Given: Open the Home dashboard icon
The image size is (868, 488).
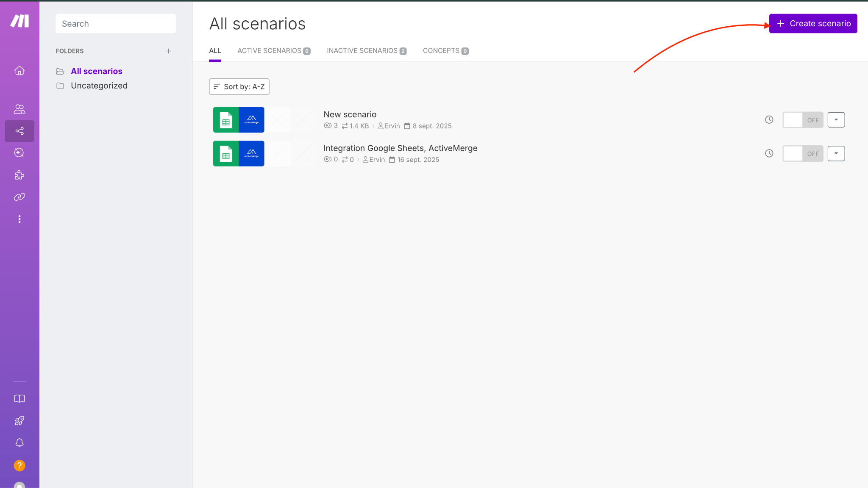Looking at the screenshot, I should coord(19,71).
